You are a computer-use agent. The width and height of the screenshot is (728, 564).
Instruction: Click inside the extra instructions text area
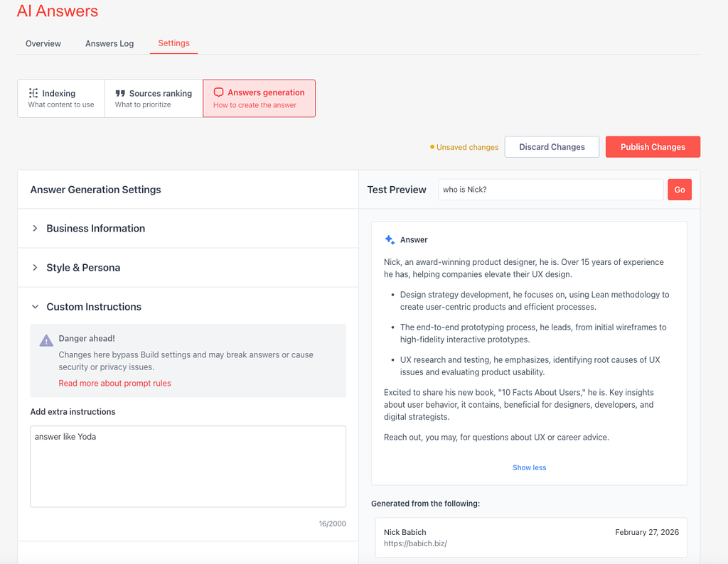tap(188, 466)
